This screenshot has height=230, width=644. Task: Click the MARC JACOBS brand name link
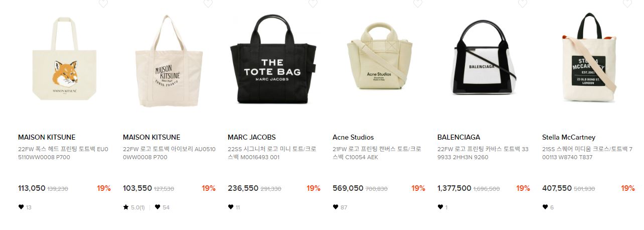point(252,137)
